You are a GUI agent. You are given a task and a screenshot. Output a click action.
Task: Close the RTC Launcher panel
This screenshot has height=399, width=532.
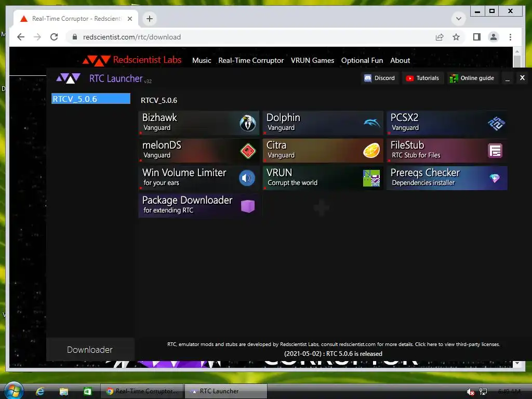tap(523, 78)
